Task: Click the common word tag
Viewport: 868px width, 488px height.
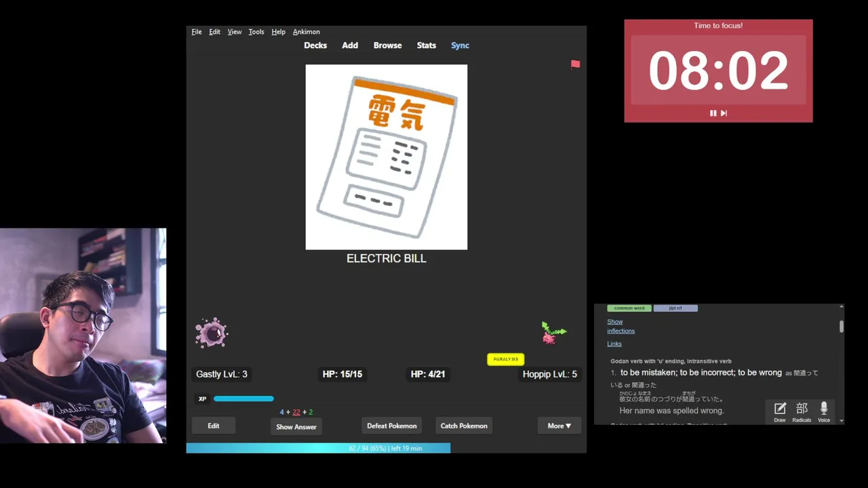Action: tap(629, 308)
